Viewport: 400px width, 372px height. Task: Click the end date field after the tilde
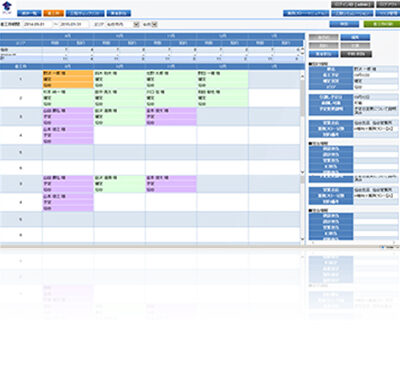pyautogui.click(x=74, y=24)
